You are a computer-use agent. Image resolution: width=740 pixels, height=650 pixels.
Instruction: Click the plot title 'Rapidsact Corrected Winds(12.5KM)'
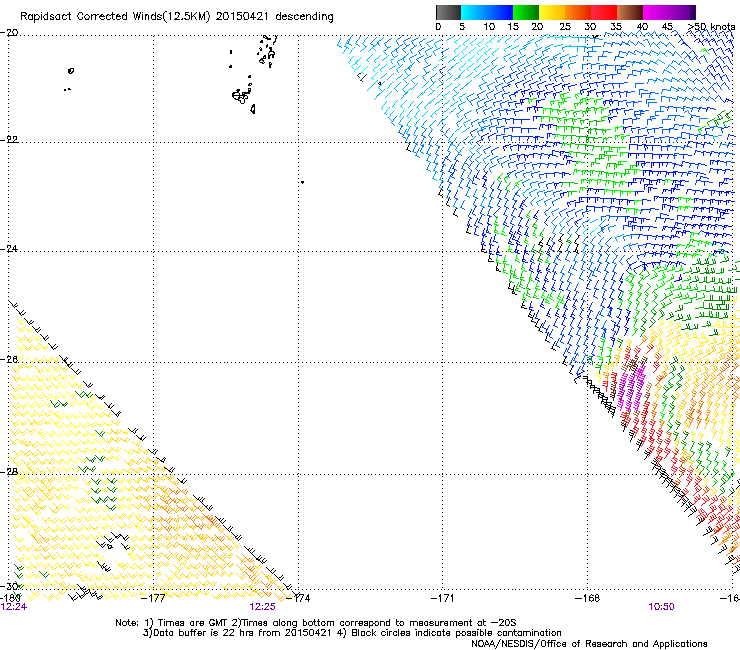pos(115,17)
